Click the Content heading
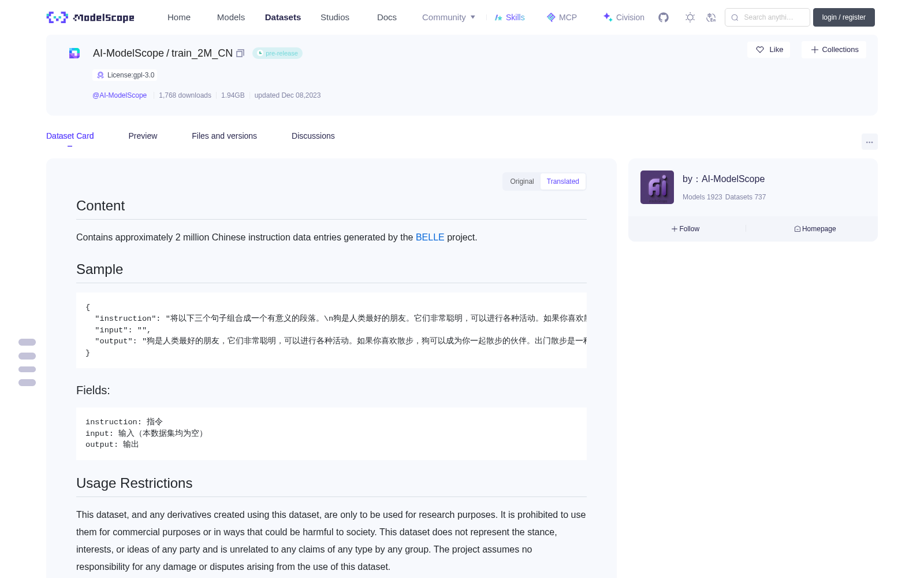924x578 pixels. pyautogui.click(x=100, y=206)
